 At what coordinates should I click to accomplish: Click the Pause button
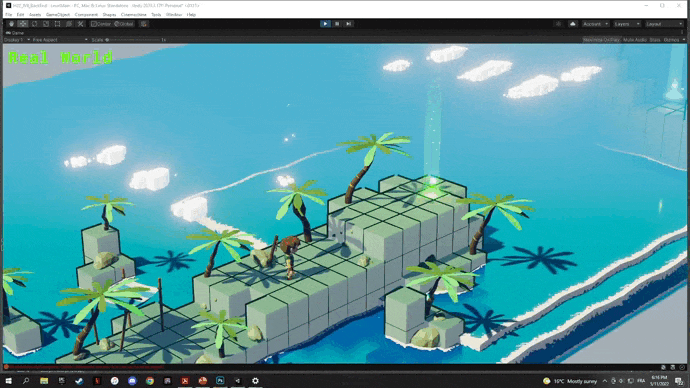[x=337, y=24]
